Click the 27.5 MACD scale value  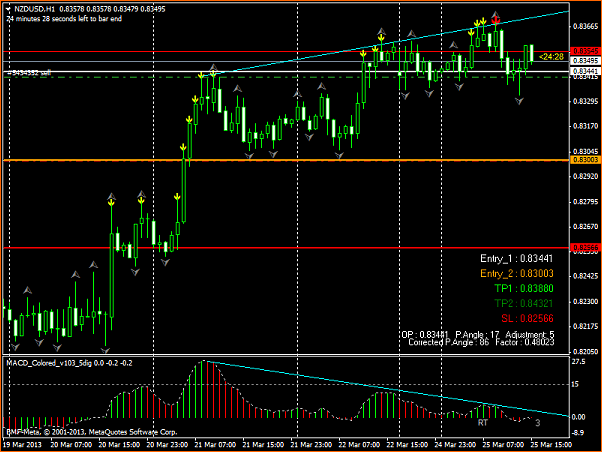[579, 362]
